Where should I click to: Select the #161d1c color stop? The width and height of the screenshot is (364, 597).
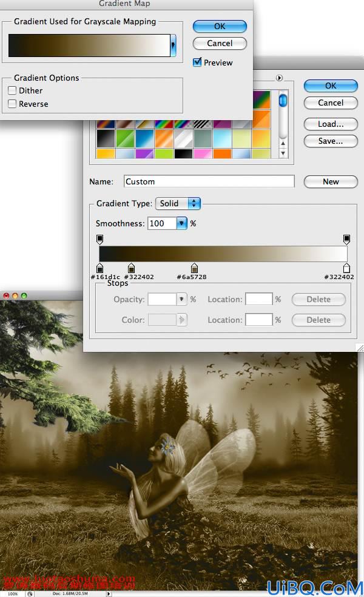point(99,268)
